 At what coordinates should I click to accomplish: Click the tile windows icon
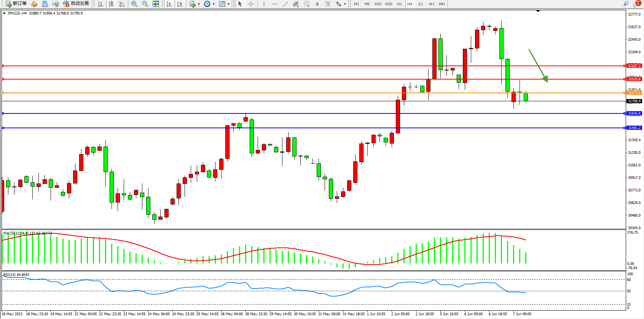pyautogui.click(x=156, y=4)
